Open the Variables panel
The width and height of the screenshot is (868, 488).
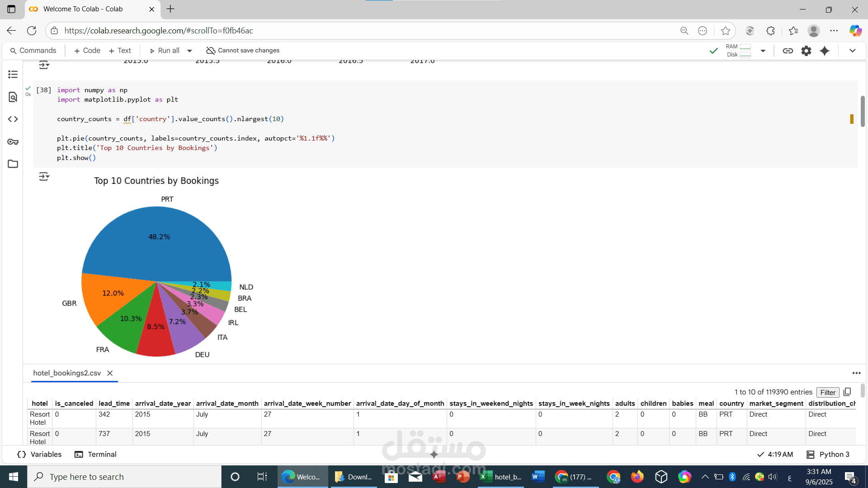coord(39,454)
